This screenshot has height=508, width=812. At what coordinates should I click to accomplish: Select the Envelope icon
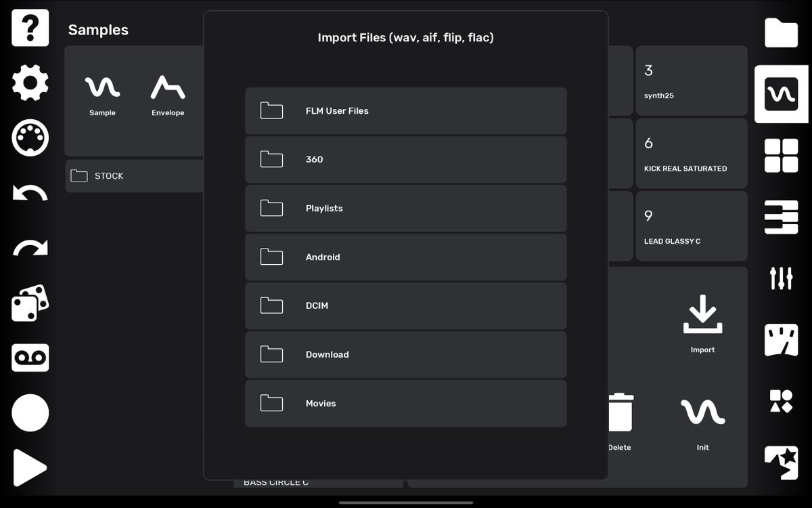click(168, 96)
